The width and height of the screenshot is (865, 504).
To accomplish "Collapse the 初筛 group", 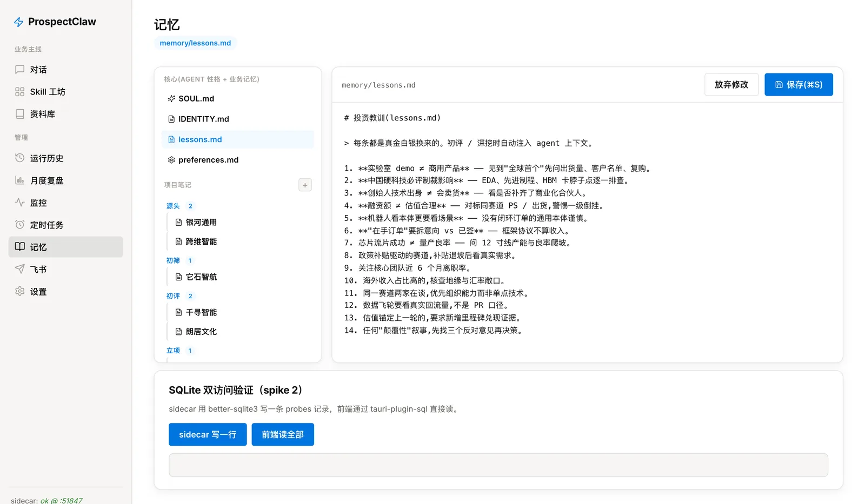I will click(173, 260).
